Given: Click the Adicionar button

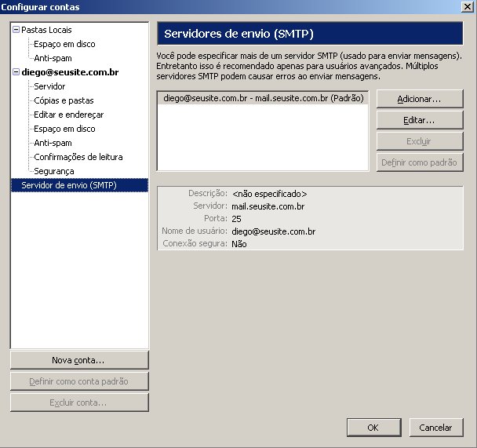Looking at the screenshot, I should [419, 100].
